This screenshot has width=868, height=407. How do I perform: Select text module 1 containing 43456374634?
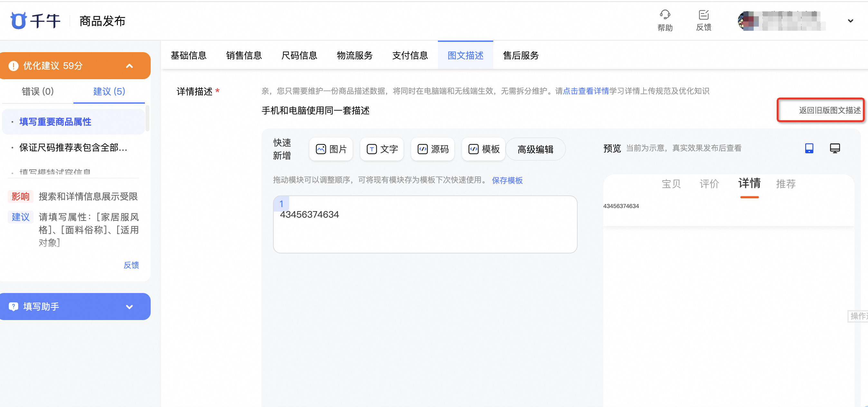click(x=425, y=224)
